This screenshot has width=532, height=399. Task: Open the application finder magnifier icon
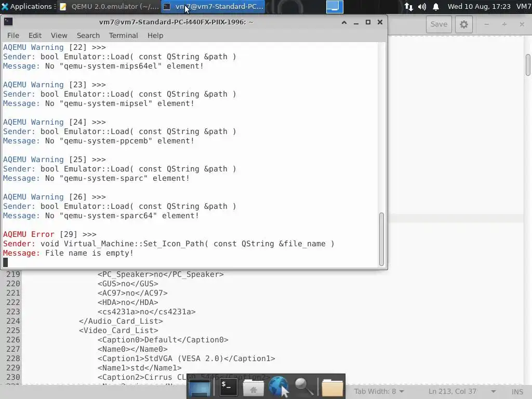coord(304,387)
